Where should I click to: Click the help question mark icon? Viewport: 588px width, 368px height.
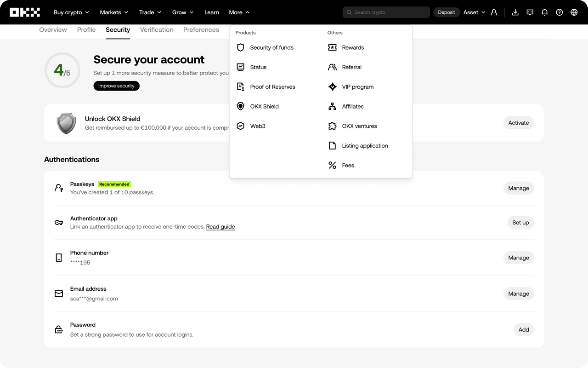560,12
